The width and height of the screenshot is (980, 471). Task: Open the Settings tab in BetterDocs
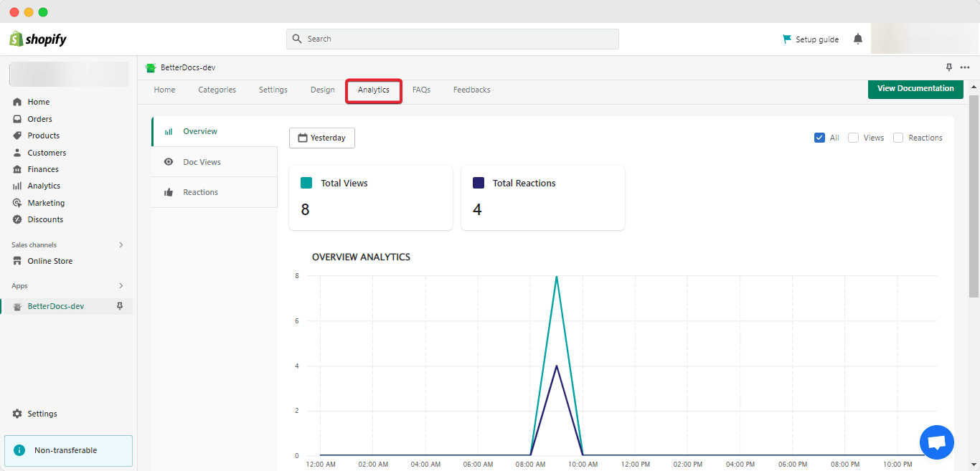pos(273,90)
